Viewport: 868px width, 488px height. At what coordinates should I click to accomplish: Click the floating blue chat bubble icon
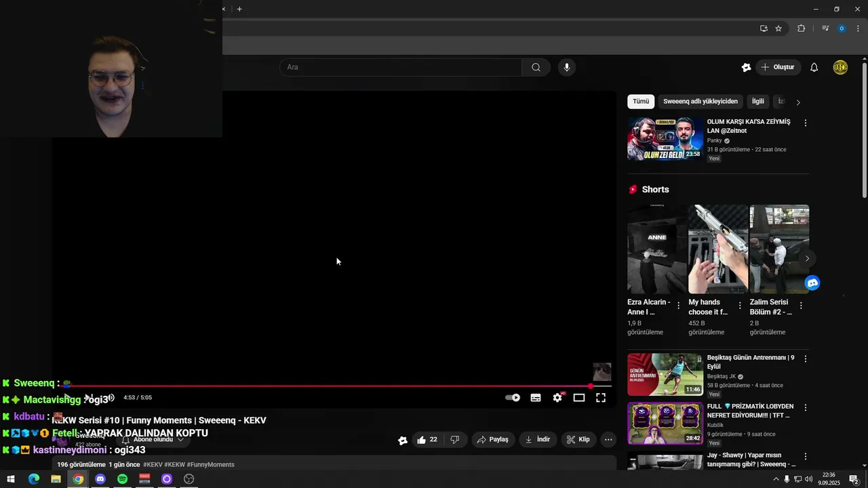(812, 283)
